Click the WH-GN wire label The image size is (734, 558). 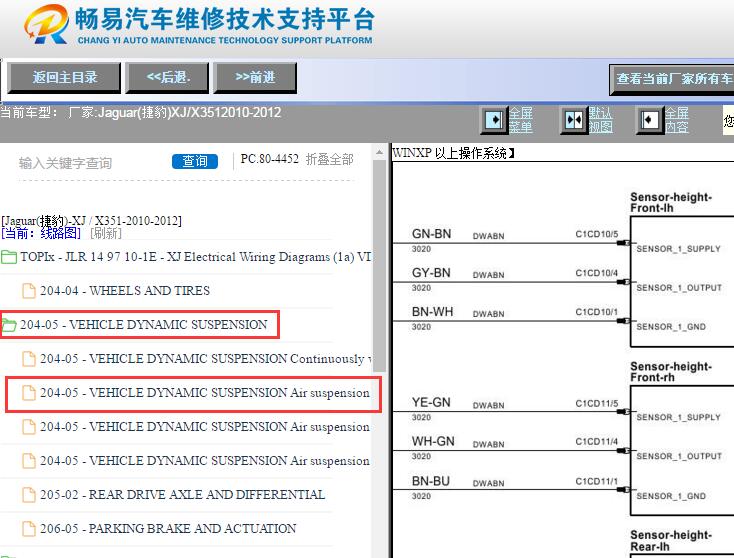pos(433,441)
